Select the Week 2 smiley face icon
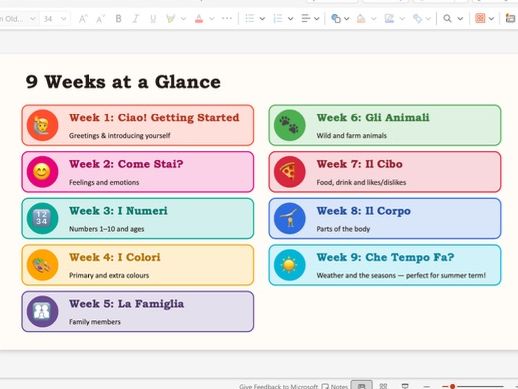This screenshot has width=518, height=389. 42,172
